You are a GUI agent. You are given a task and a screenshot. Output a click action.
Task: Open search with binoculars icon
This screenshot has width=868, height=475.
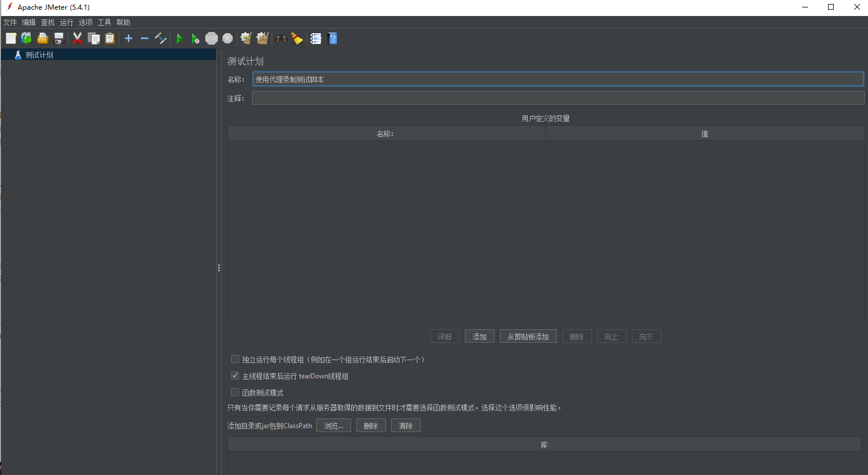tap(281, 38)
